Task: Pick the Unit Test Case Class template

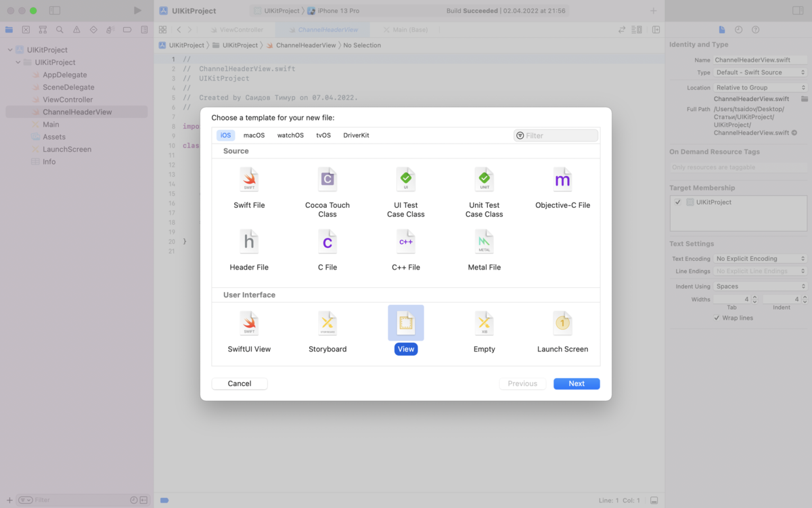Action: 484,192
